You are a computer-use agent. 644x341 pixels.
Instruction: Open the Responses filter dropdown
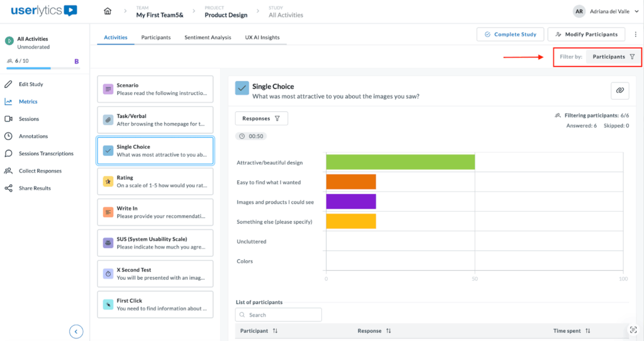261,118
